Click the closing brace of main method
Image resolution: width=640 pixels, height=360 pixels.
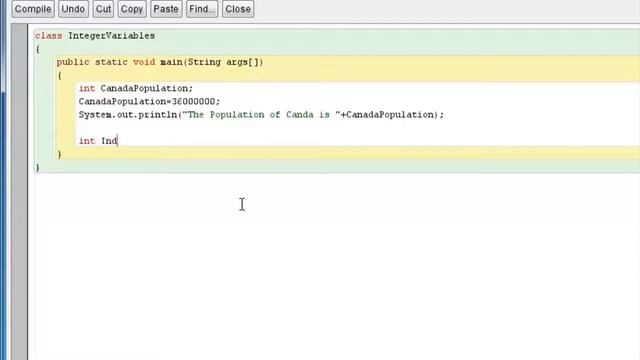point(60,154)
